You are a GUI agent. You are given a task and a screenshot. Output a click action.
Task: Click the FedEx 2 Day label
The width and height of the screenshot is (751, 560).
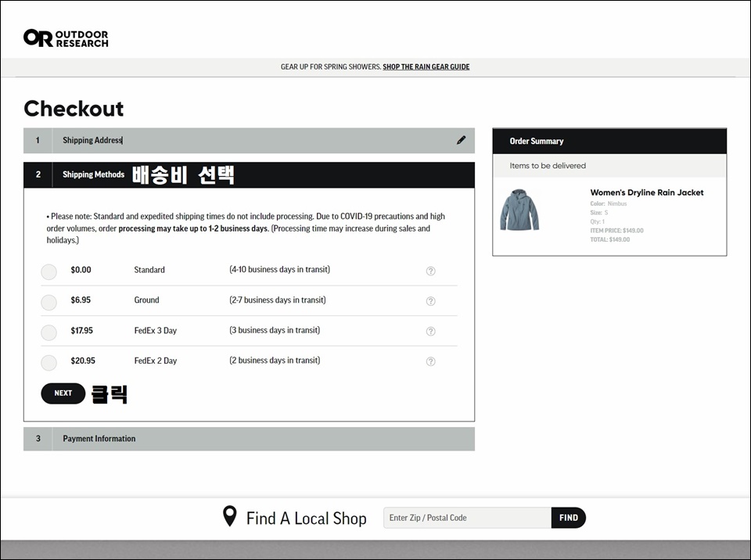(x=155, y=361)
